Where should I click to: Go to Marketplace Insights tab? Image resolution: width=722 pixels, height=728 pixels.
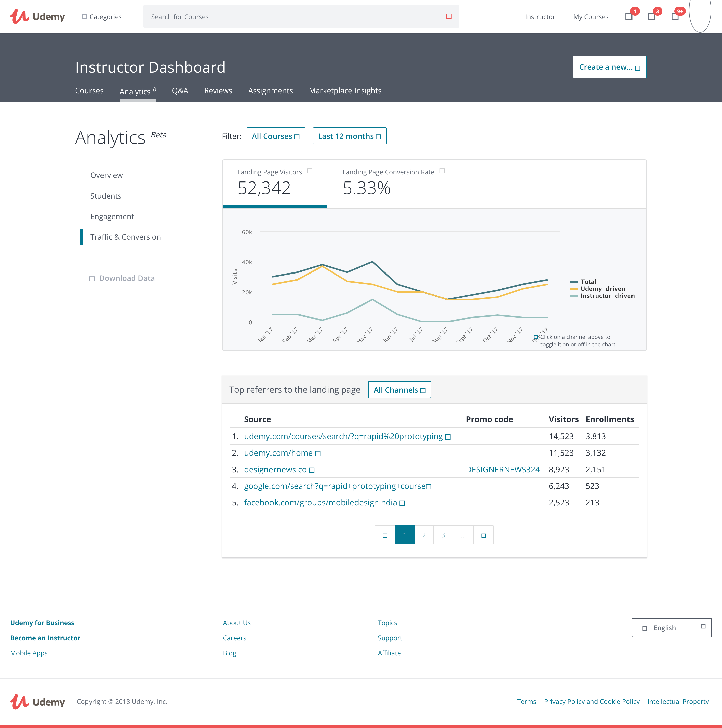[x=345, y=90]
